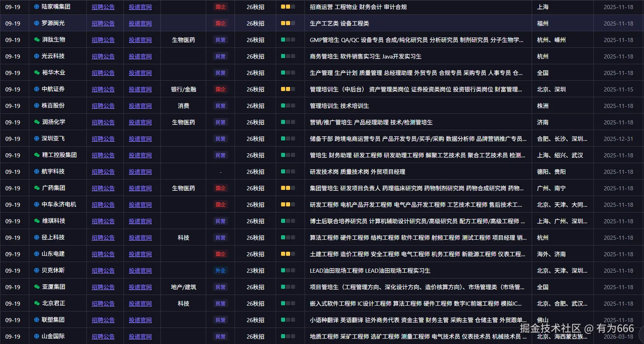The image size is (644, 344).
Task: Click the WeChat icon beside 广药集团
Action: pyautogui.click(x=37, y=188)
